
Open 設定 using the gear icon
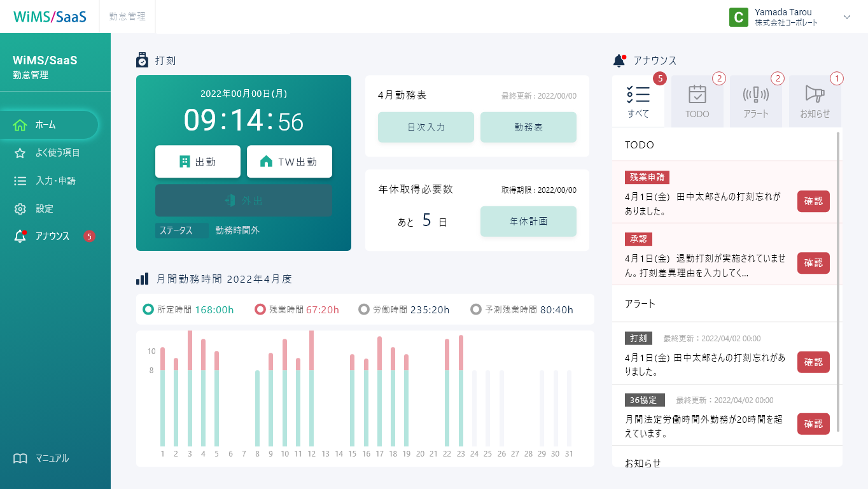(x=21, y=208)
